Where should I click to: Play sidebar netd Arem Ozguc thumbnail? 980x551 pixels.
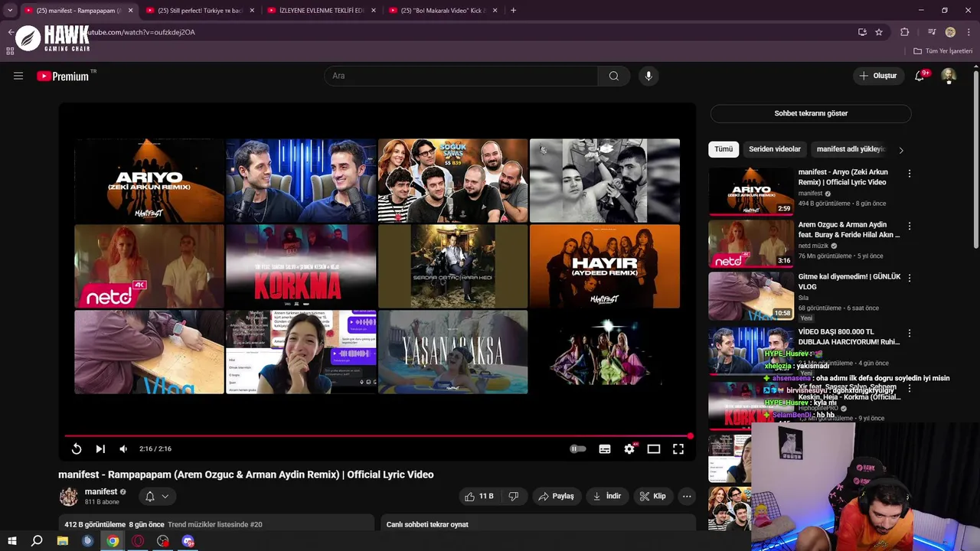751,243
